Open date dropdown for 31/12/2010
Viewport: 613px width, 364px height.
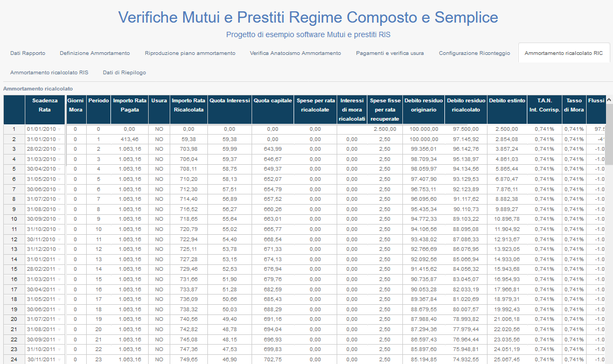click(x=59, y=249)
